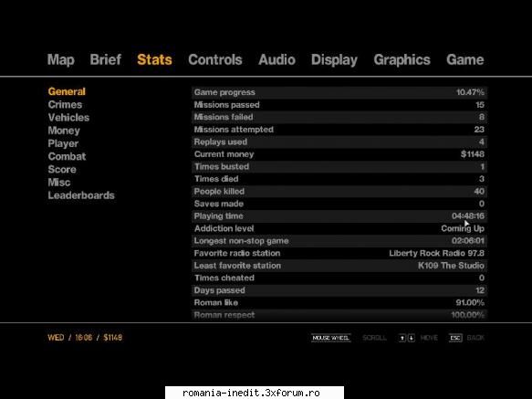532x399 pixels.
Task: Select the Missions failed row
Action: pyautogui.click(x=339, y=117)
